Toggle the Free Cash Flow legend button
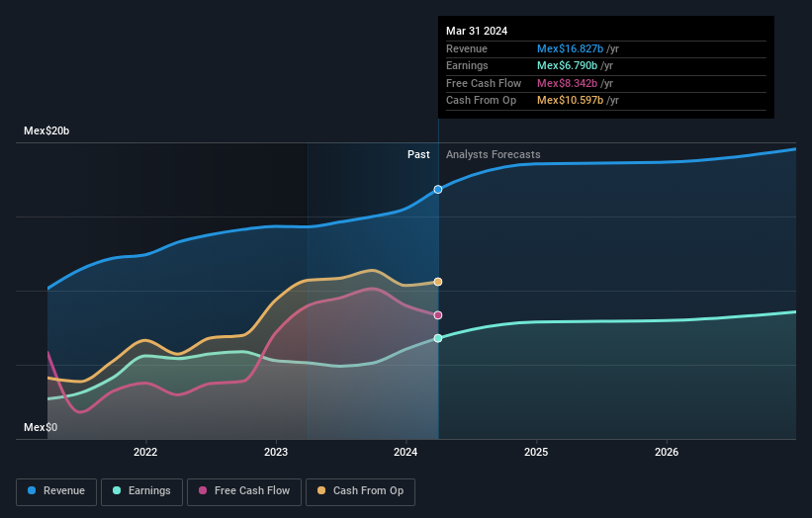This screenshot has height=518, width=812. pyautogui.click(x=244, y=491)
